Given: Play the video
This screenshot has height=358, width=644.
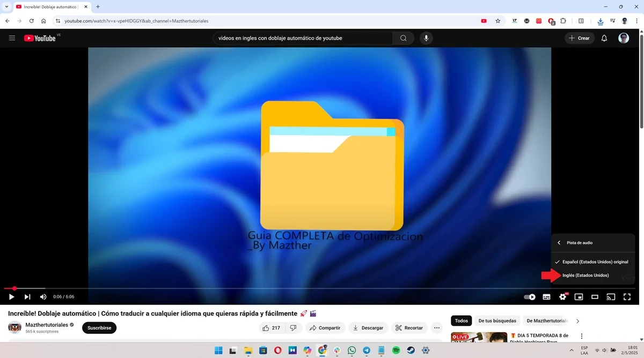Looking at the screenshot, I should (11, 297).
